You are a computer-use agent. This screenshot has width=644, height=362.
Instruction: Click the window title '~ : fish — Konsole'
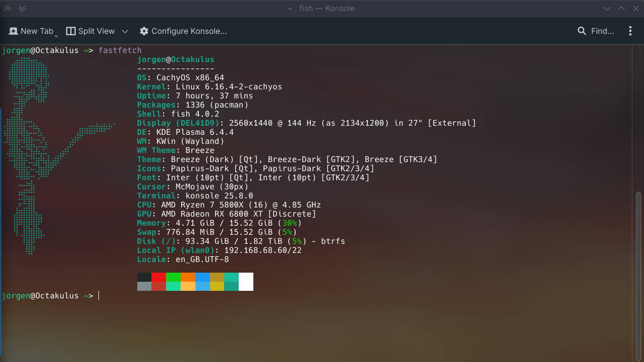coord(321,9)
